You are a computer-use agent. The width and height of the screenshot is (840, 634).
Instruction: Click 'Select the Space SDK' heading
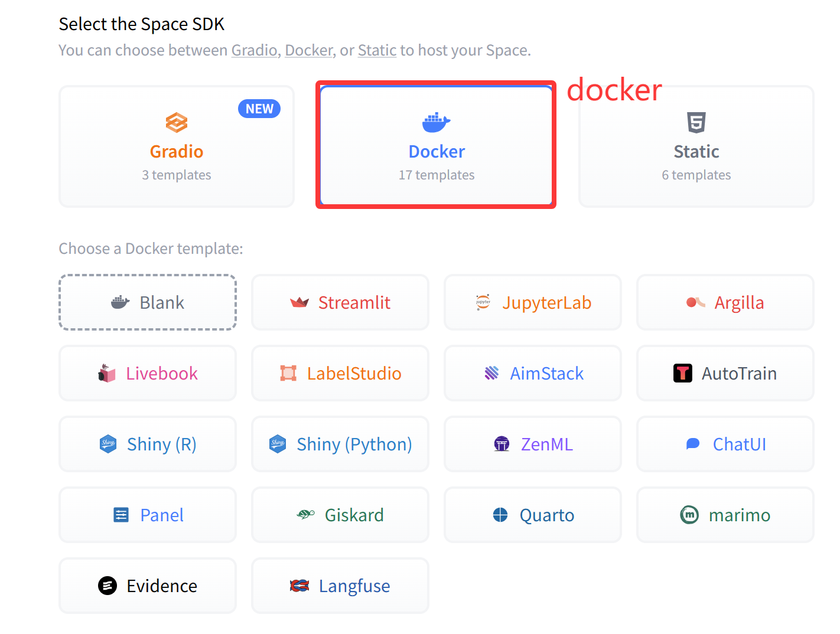pos(142,24)
